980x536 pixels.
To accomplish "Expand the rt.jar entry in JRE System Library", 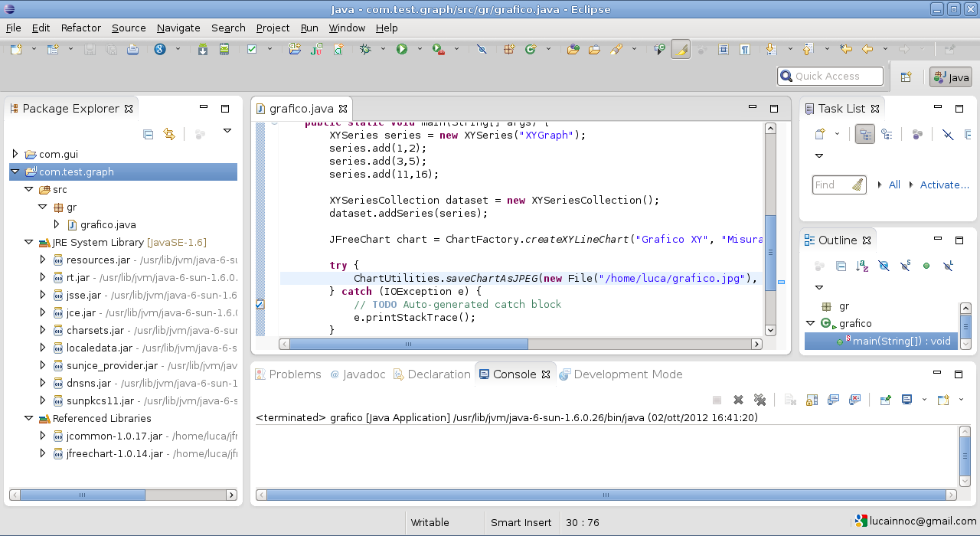I will pyautogui.click(x=42, y=276).
